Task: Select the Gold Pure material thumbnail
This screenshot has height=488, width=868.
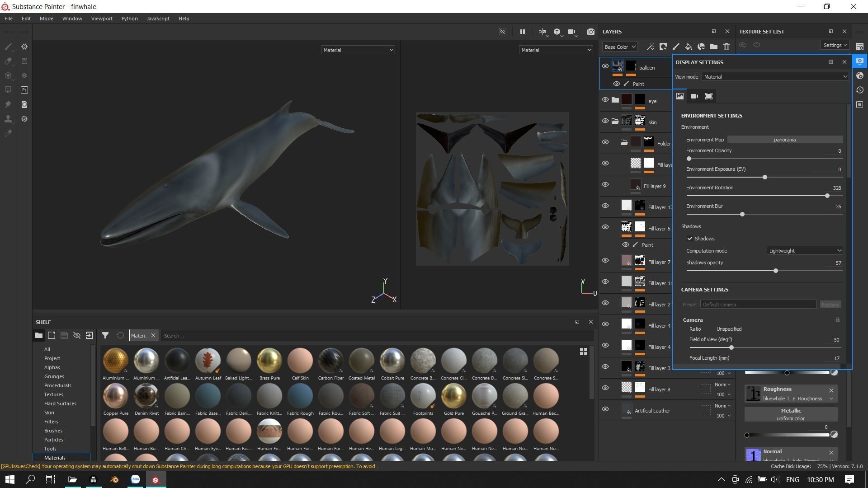Action: [453, 396]
